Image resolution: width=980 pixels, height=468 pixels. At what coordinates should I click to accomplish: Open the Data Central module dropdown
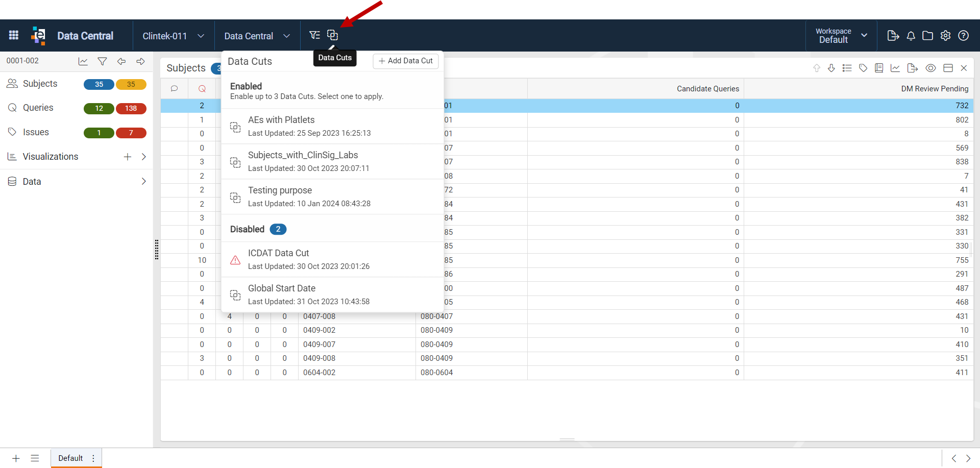pyautogui.click(x=257, y=36)
